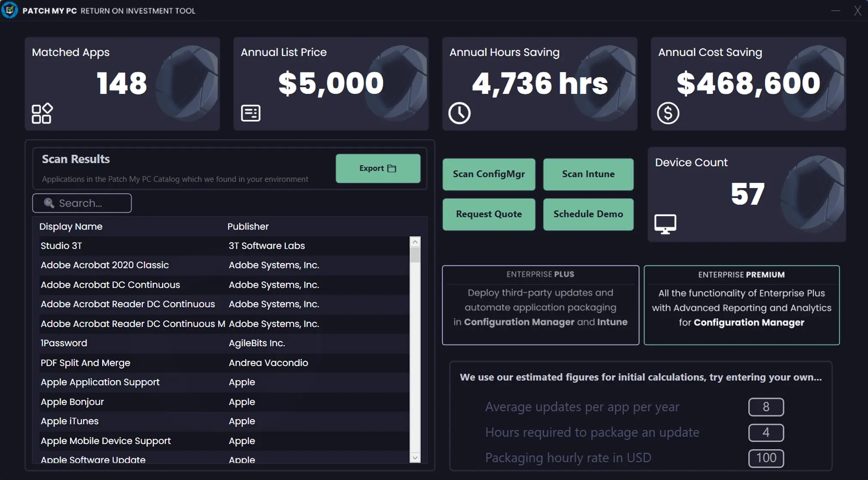The width and height of the screenshot is (868, 480).
Task: Minimize the ROI tool window
Action: pos(835,11)
